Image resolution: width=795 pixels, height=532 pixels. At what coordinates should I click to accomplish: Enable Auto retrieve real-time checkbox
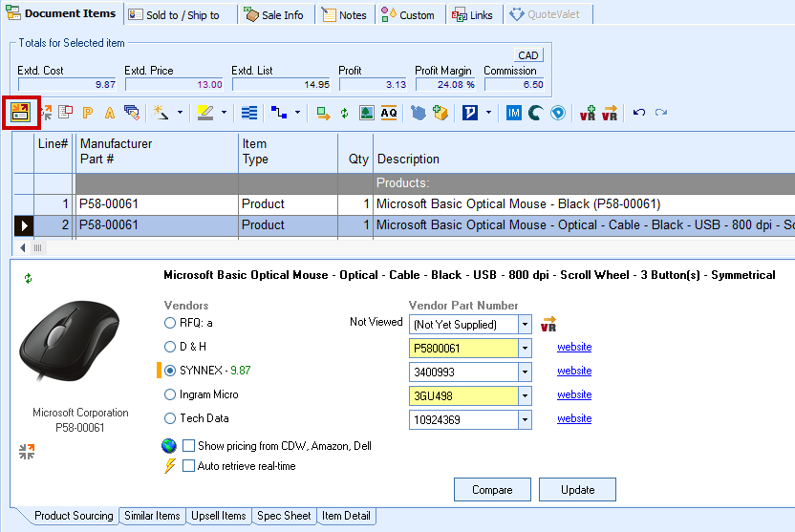[188, 466]
